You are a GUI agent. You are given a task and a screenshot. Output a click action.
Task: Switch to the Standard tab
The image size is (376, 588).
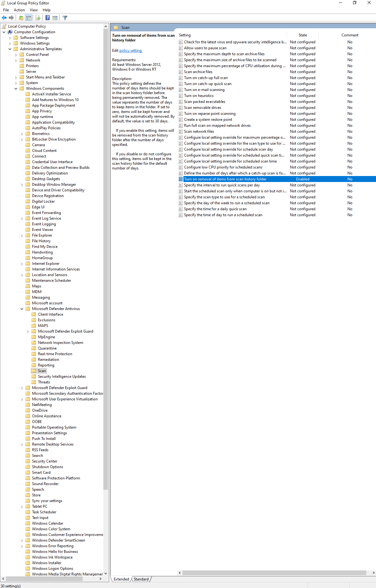point(141,579)
